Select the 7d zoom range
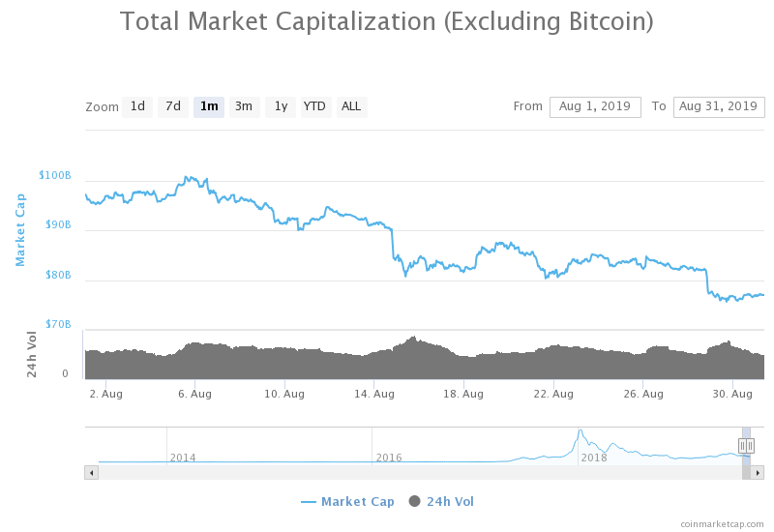This screenshot has height=532, width=774. coord(173,106)
